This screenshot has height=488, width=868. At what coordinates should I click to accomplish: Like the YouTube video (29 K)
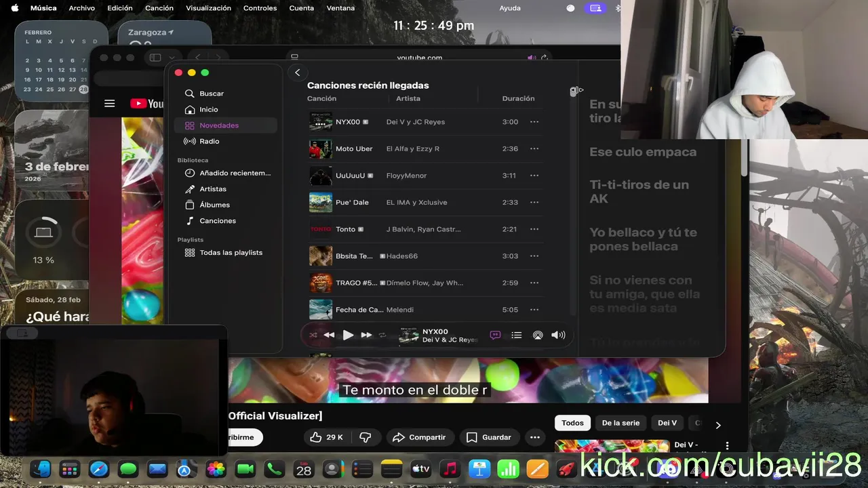[326, 437]
